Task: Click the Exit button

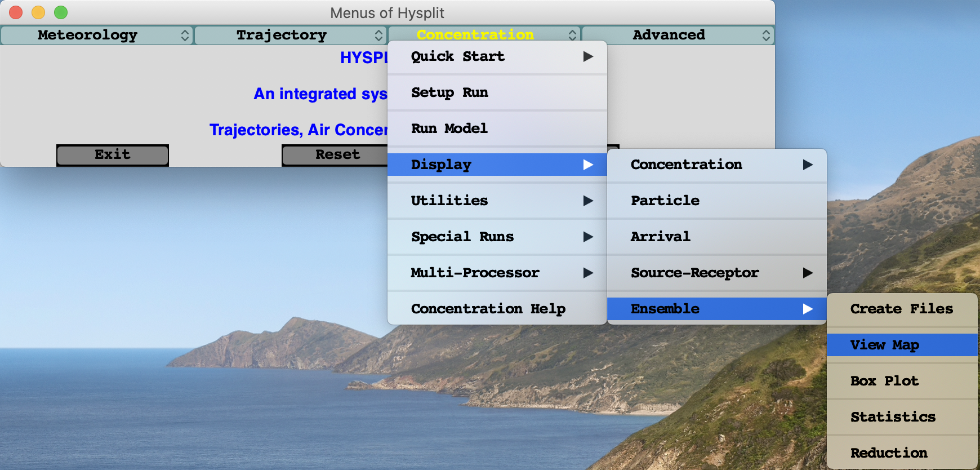Action: coord(113,155)
